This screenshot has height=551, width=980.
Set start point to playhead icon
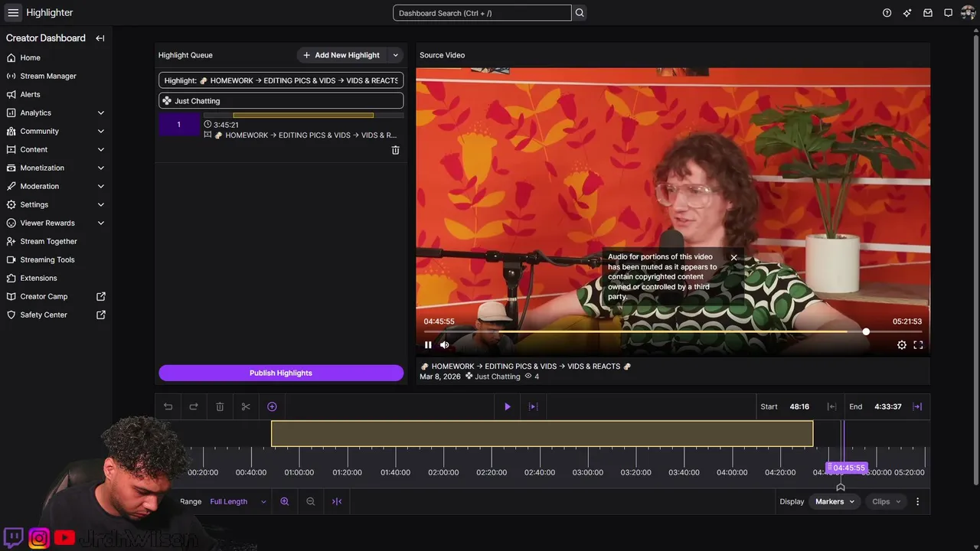pyautogui.click(x=831, y=406)
